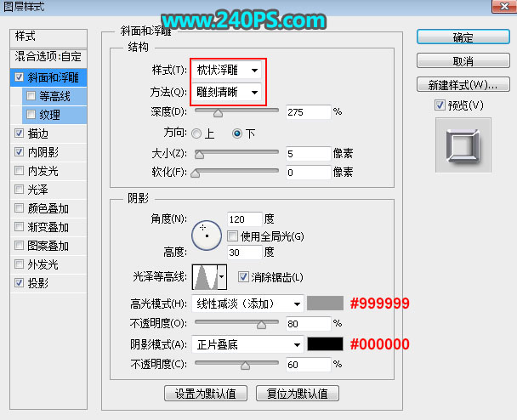Open the 光泽等高线 contour picker arrow
Viewport: 517px width, 420px height.
coord(222,276)
